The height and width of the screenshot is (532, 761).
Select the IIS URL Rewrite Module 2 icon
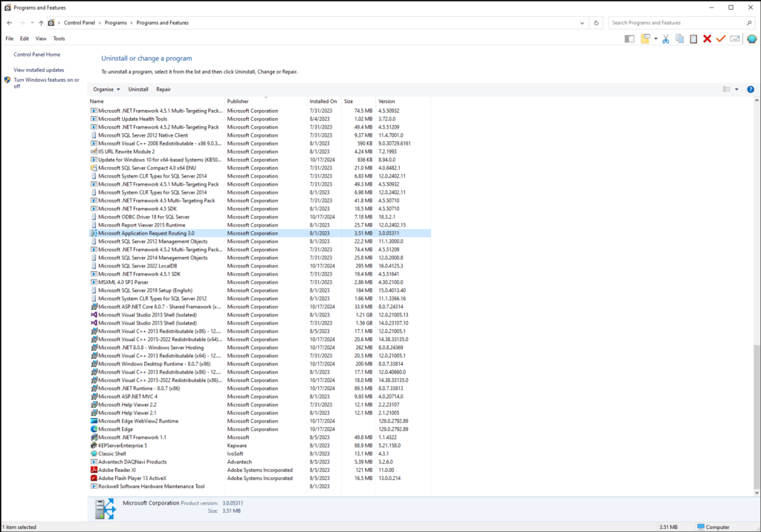point(94,152)
